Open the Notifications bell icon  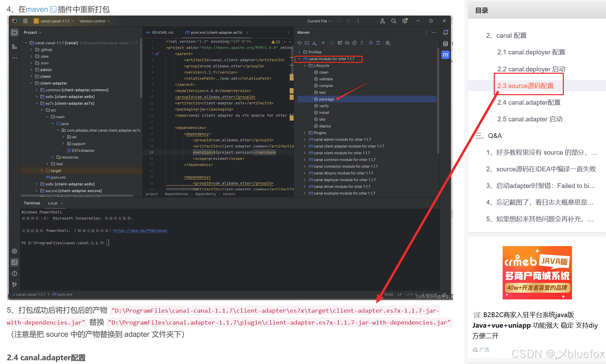[x=445, y=33]
